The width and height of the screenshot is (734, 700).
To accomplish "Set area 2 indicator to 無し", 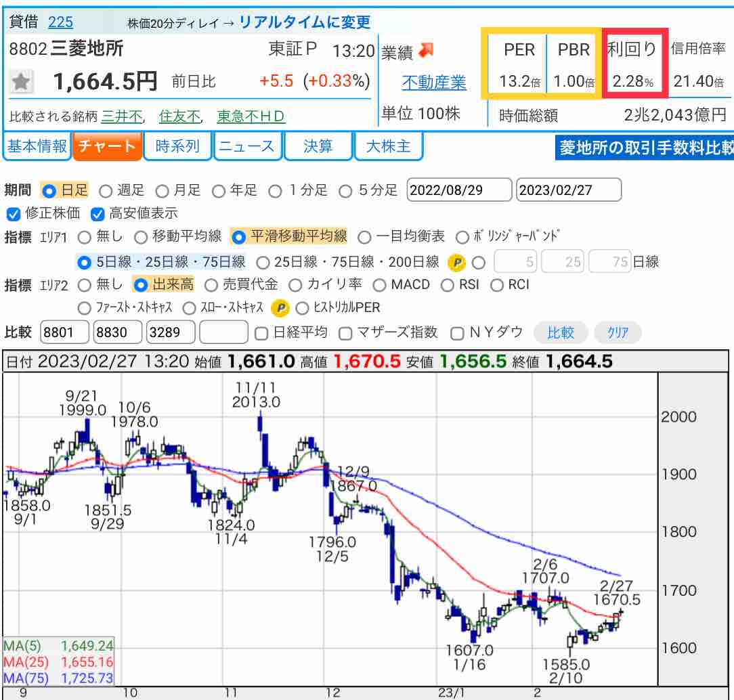I will click(x=84, y=286).
